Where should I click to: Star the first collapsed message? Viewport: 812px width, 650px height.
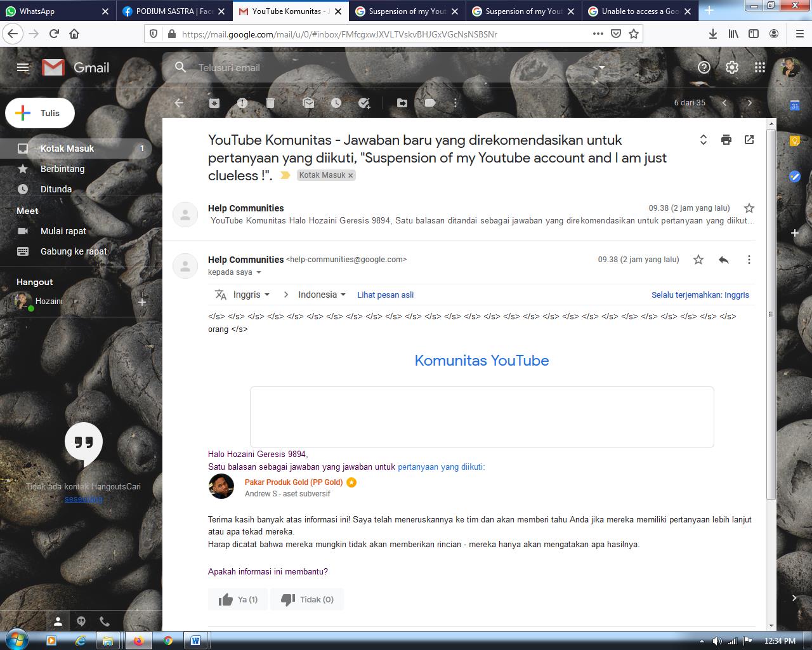pyautogui.click(x=749, y=208)
